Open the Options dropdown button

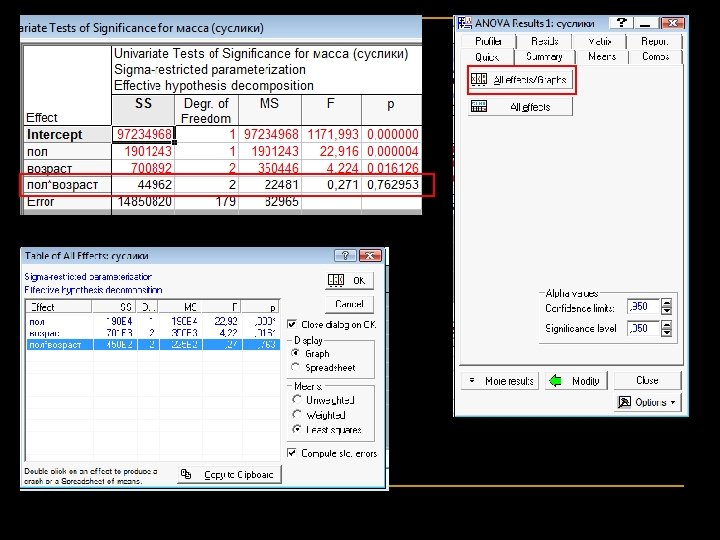pyautogui.click(x=647, y=402)
